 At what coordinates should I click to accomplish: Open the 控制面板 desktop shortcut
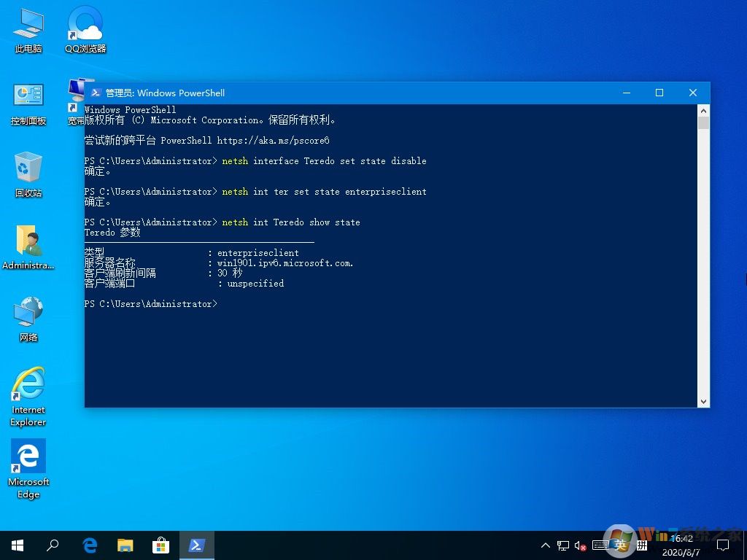(x=28, y=103)
